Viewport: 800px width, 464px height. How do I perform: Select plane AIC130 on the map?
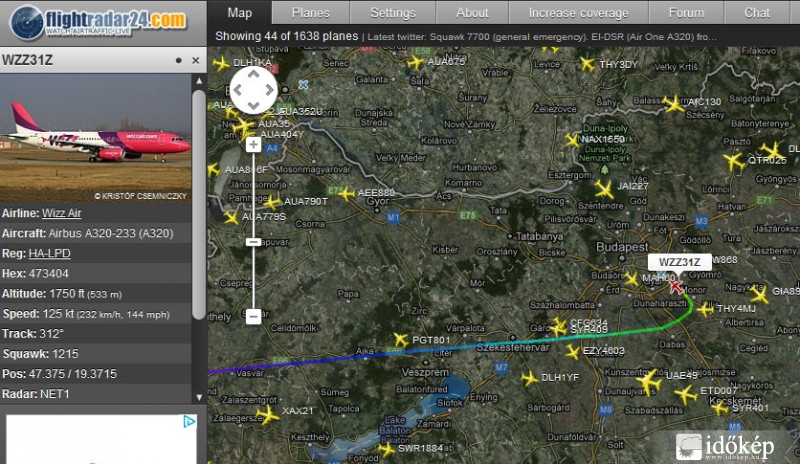coord(674,104)
